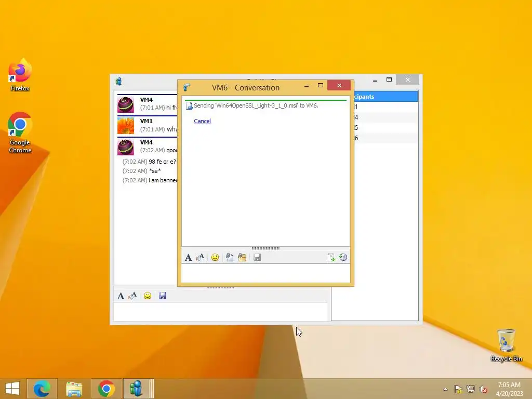Open the Recycle Bin desktop icon

click(x=506, y=345)
